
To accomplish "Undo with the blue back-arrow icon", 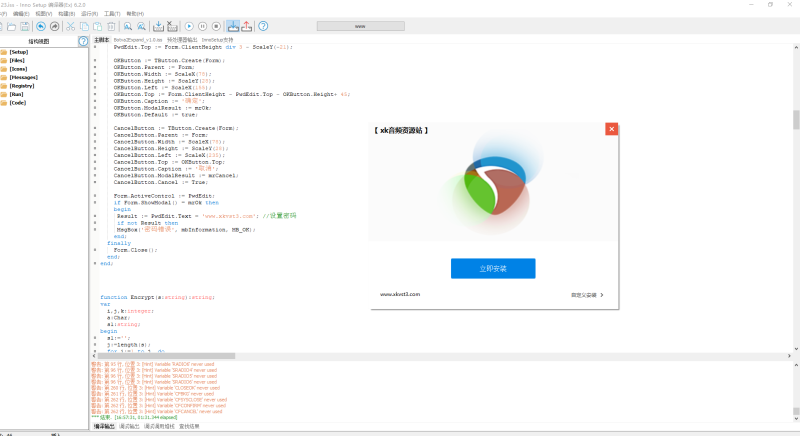I will [41, 27].
